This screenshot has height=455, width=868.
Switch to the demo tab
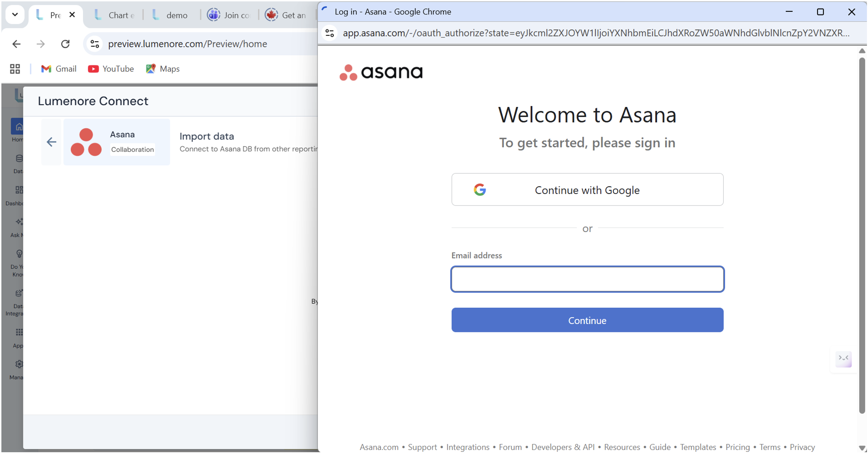click(x=171, y=15)
